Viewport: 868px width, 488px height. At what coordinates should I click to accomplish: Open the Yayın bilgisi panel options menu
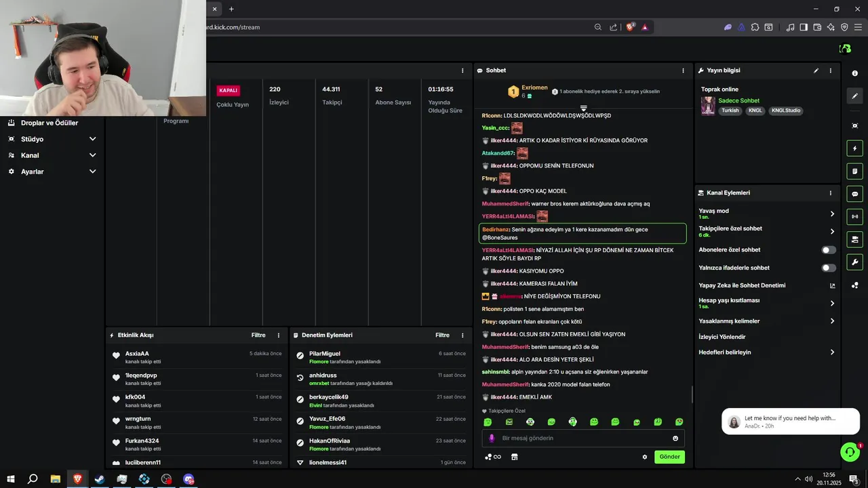pyautogui.click(x=831, y=70)
